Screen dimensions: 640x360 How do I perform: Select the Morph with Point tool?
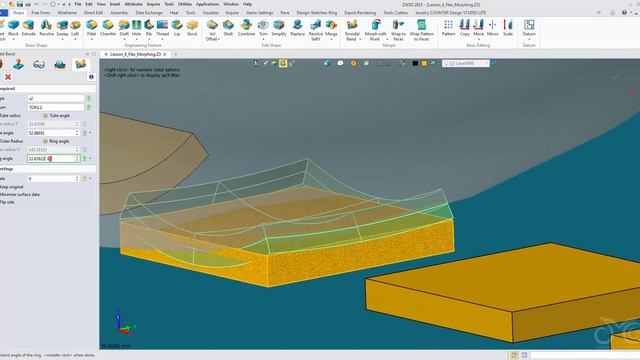pos(375,30)
